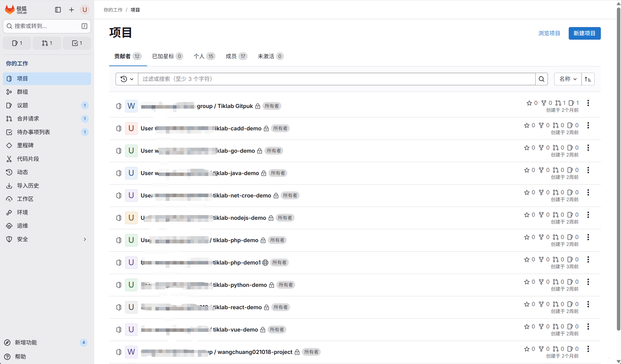Click the plus create-new icon
Image resolution: width=621 pixels, height=364 pixels.
pos(72,10)
